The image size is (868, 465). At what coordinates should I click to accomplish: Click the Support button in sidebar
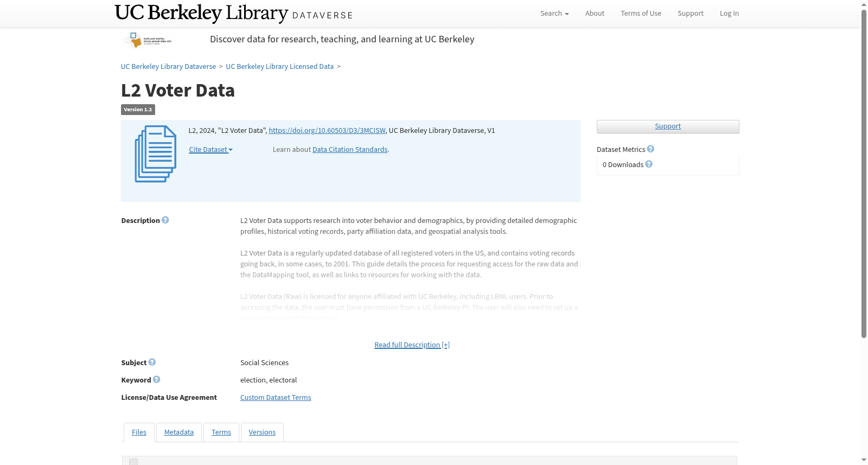point(668,126)
